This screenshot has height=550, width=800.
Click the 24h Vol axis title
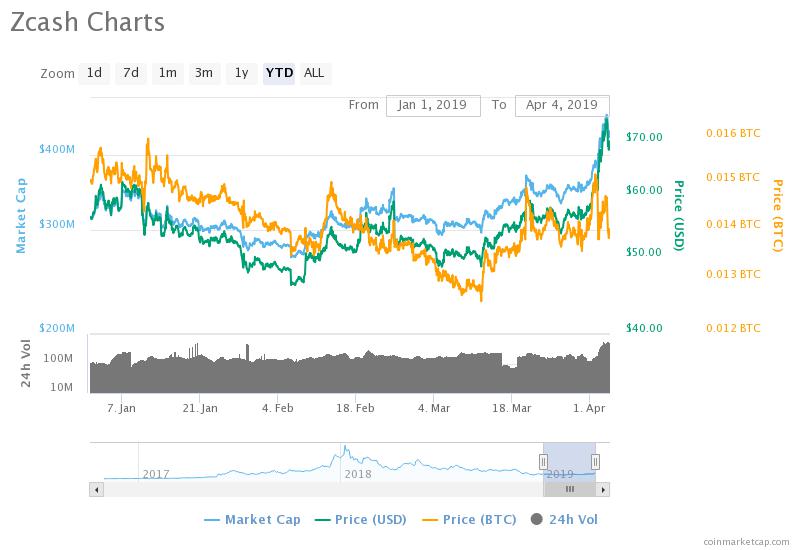tap(26, 363)
